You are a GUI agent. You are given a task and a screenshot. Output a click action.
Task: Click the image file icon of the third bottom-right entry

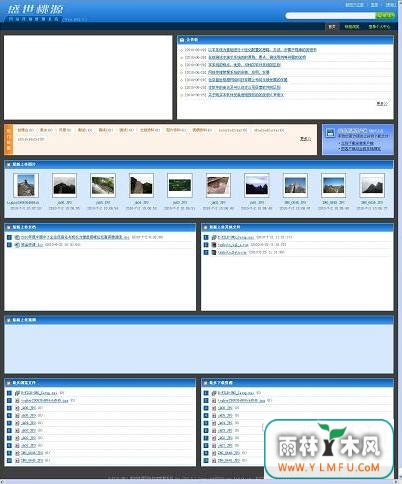click(x=214, y=408)
